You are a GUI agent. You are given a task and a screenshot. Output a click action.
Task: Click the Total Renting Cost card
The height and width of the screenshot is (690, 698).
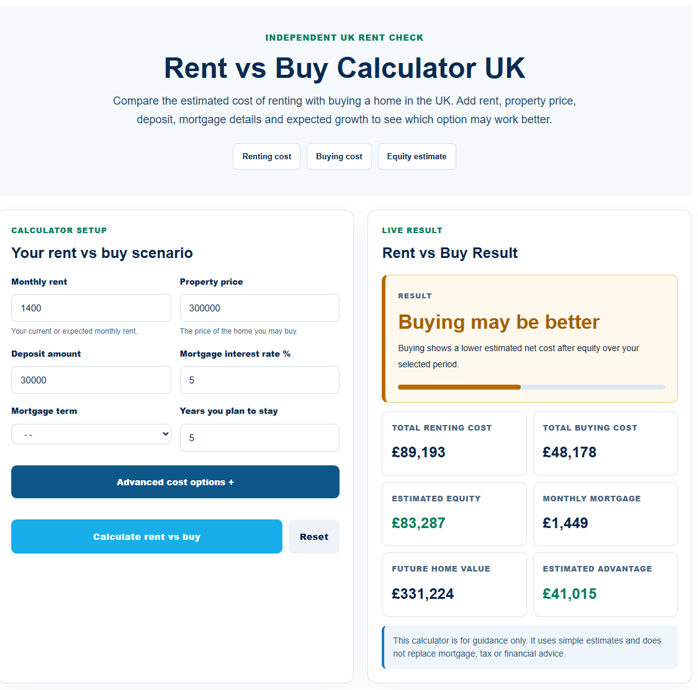(x=454, y=443)
